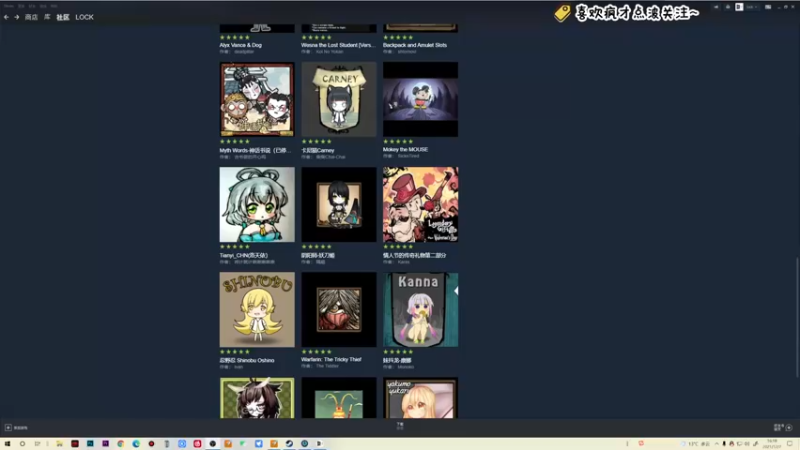Open the downloads label at bottom center
The image size is (800, 450).
[400, 426]
